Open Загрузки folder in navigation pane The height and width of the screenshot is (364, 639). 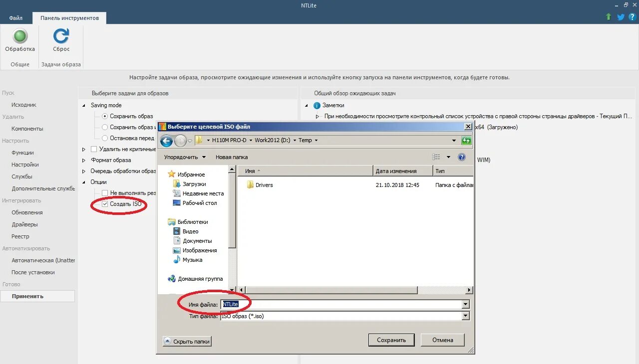(194, 184)
